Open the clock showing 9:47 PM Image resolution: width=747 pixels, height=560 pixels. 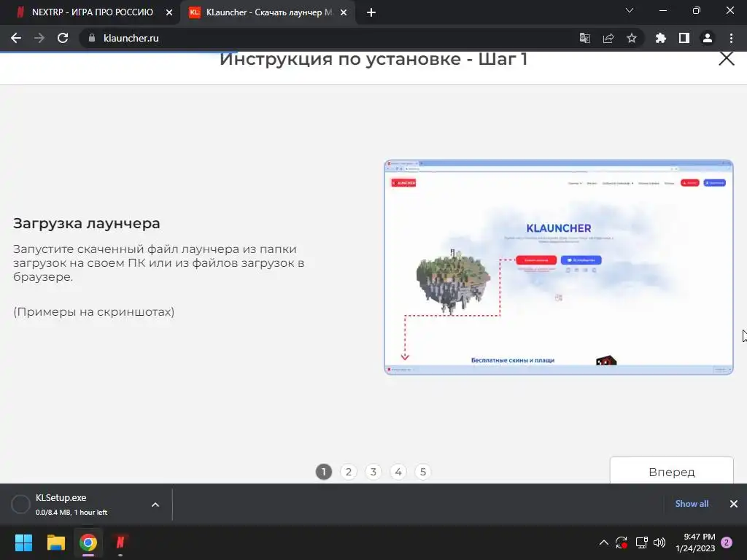(695, 542)
